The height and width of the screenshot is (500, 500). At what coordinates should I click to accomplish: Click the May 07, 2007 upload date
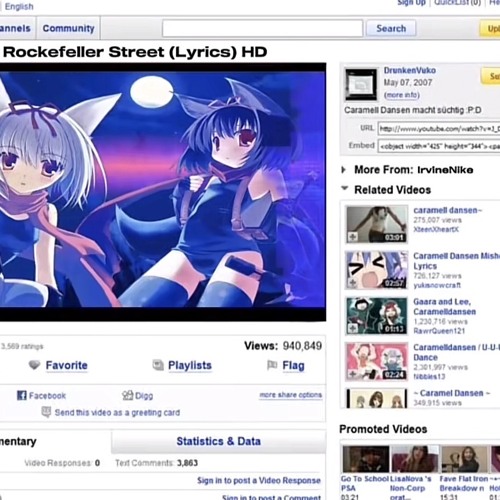click(408, 82)
